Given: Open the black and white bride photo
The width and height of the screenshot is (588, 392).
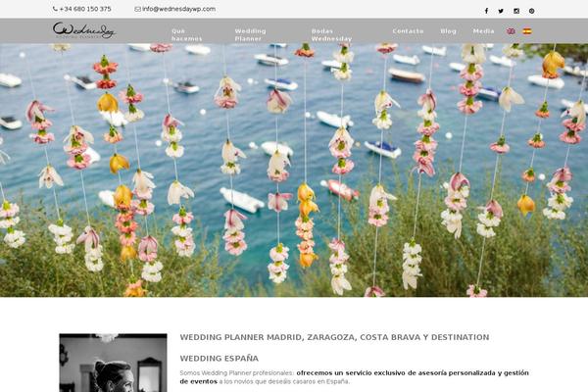Looking at the screenshot, I should pos(113,363).
